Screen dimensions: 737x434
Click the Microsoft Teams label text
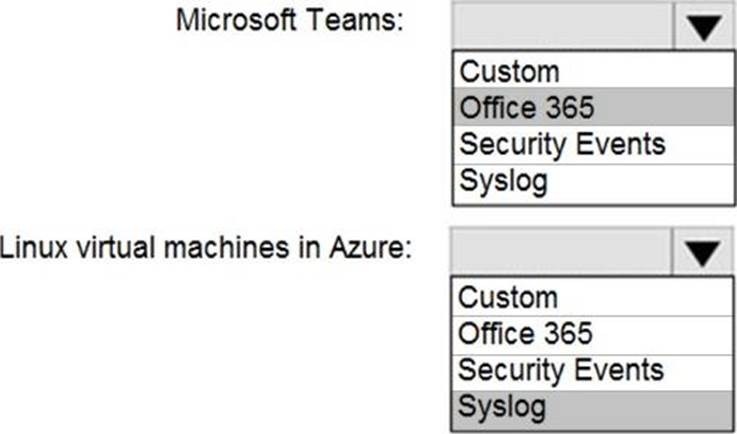point(290,21)
